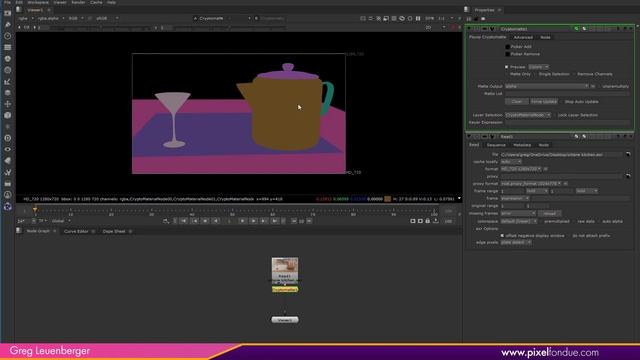Viewport: 640px width, 360px height.
Task: Click the browse icon beside the proxy field
Action: [x=628, y=176]
